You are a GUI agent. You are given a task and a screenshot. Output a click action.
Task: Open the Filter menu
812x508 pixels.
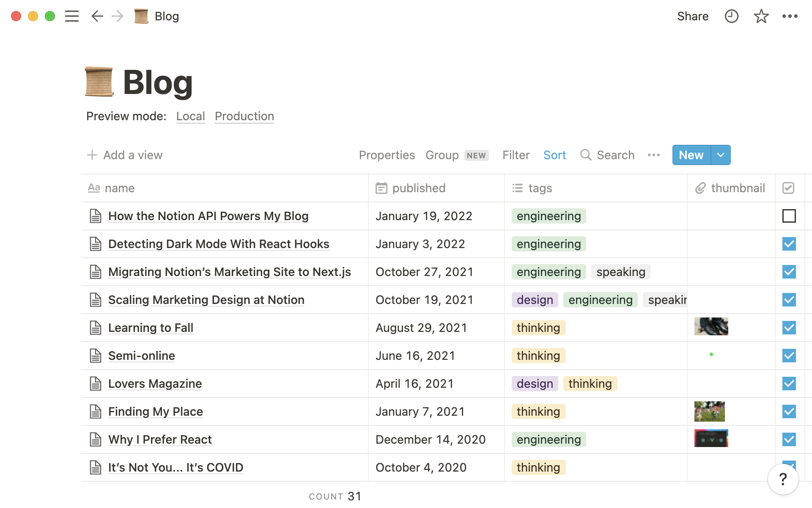(x=516, y=155)
